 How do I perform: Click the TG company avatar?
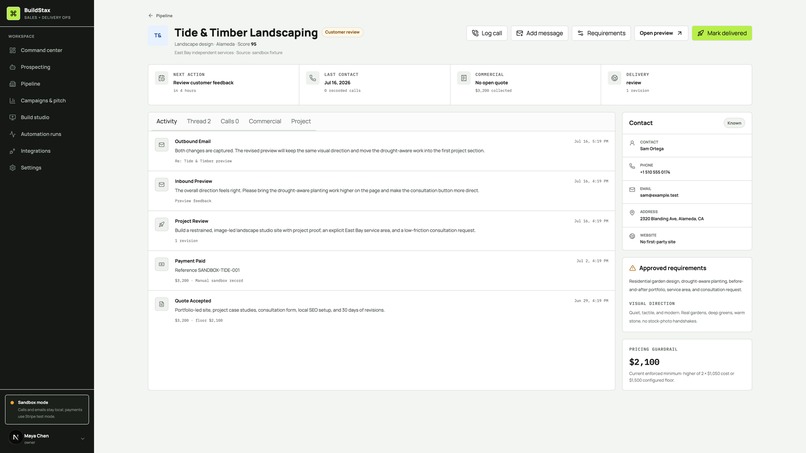[158, 35]
